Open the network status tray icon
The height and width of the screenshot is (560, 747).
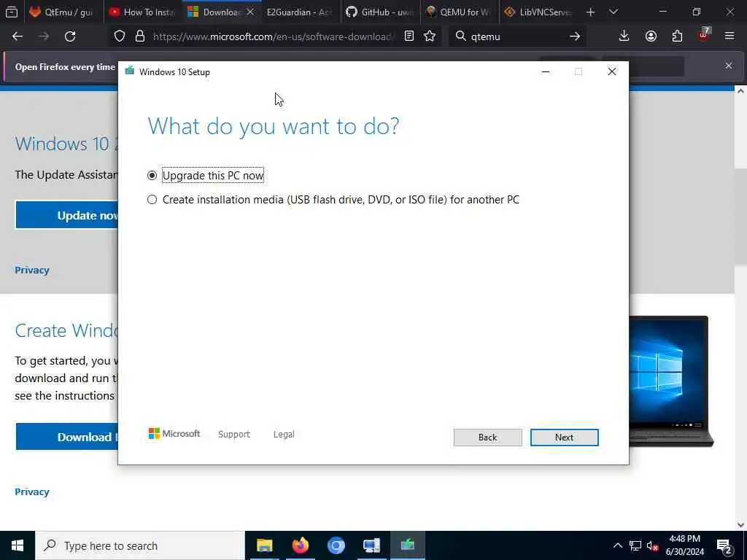pyautogui.click(x=635, y=545)
